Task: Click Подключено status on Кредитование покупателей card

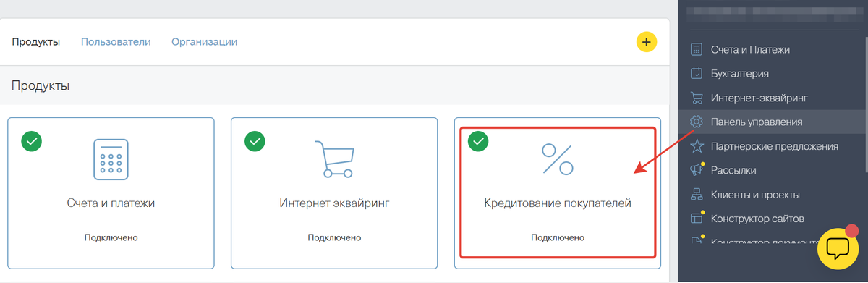Action: tap(558, 237)
